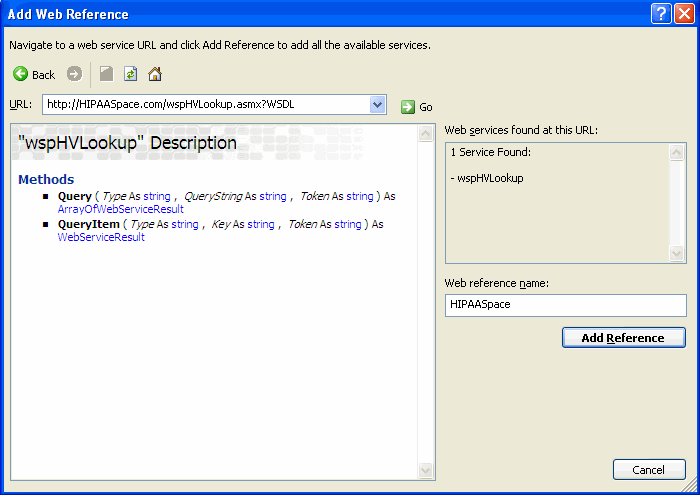This screenshot has width=700, height=495.
Task: Close the Add Web Reference dialog
Action: tap(684, 13)
